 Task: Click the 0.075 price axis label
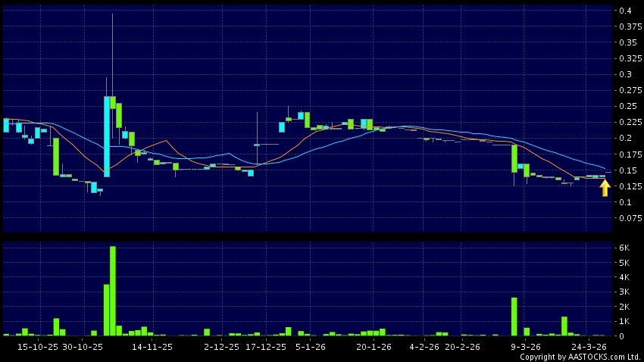(630, 218)
